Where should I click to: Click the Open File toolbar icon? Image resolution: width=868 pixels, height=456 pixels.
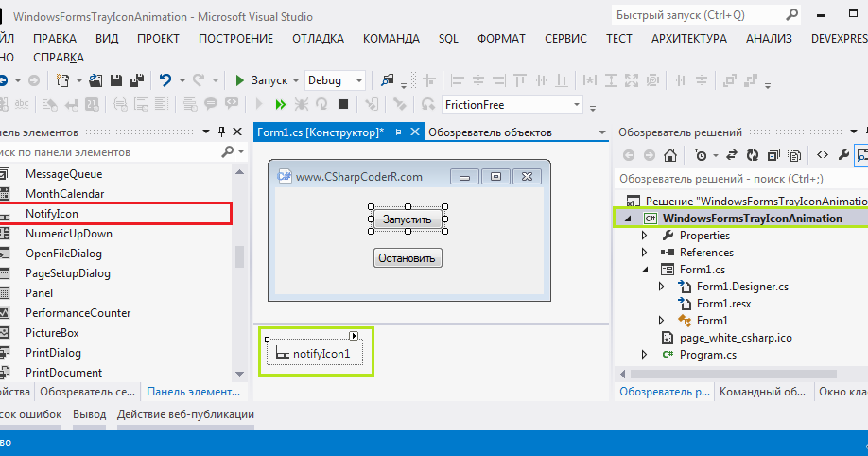point(95,81)
